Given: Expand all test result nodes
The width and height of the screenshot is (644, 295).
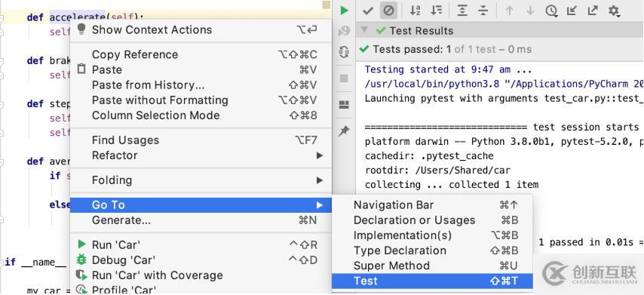Looking at the screenshot, I should tap(462, 11).
